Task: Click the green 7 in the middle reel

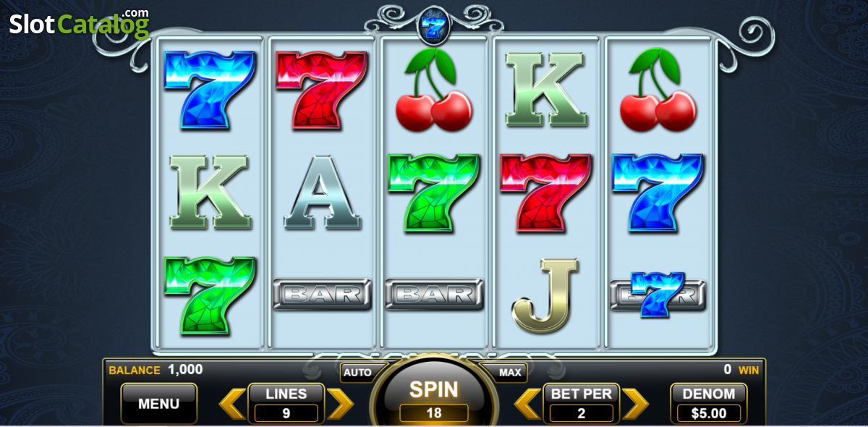Action: (x=433, y=192)
